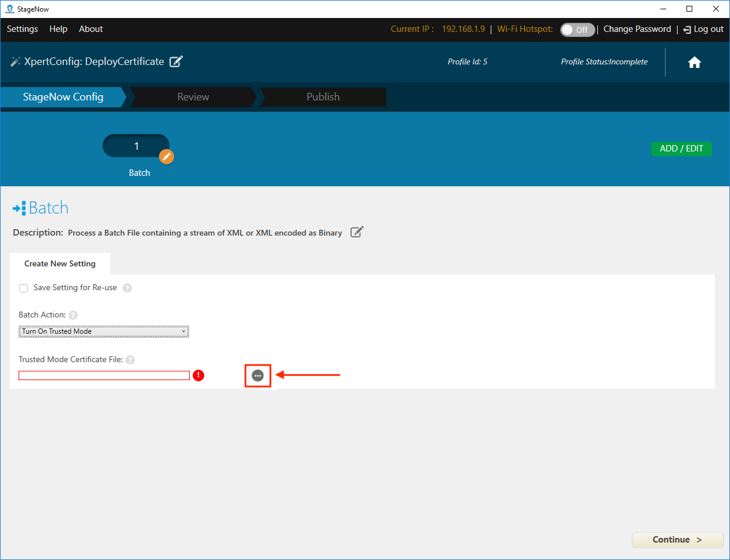The height and width of the screenshot is (560, 730).
Task: Click the orange pencil on Batch step
Action: point(167,157)
